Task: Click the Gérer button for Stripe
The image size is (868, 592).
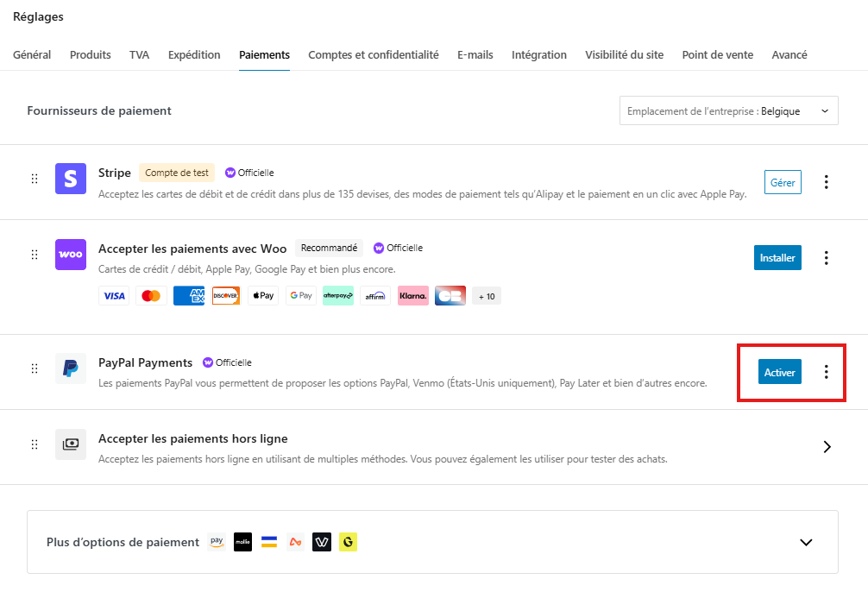Action: point(783,182)
